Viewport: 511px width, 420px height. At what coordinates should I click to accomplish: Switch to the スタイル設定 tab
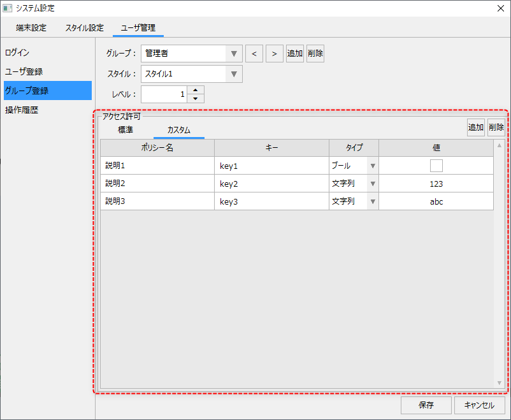pos(84,28)
